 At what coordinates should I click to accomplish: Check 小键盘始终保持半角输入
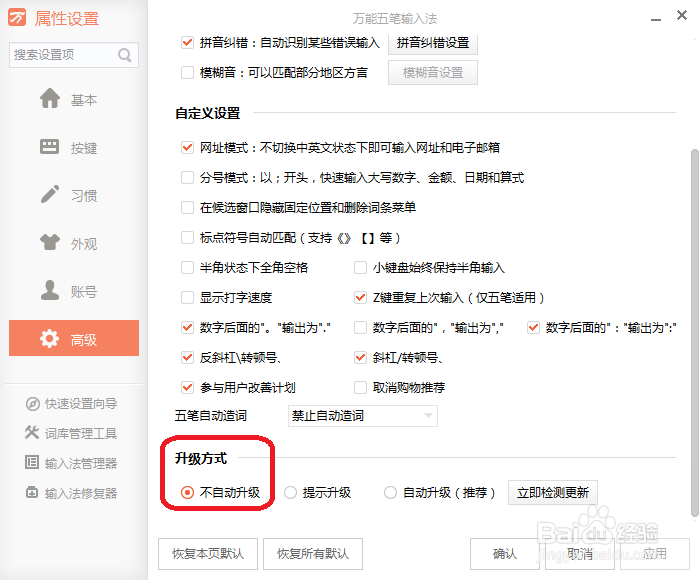[x=360, y=267]
